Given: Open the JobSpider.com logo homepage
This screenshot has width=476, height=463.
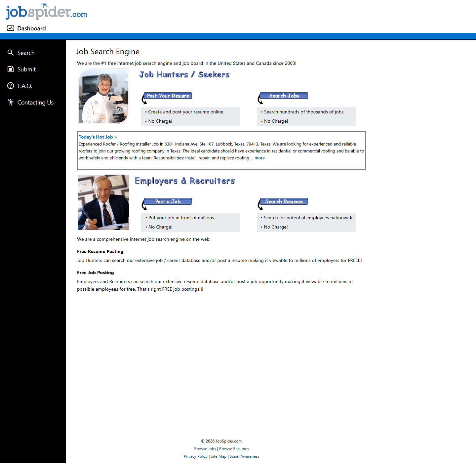Looking at the screenshot, I should tap(47, 12).
